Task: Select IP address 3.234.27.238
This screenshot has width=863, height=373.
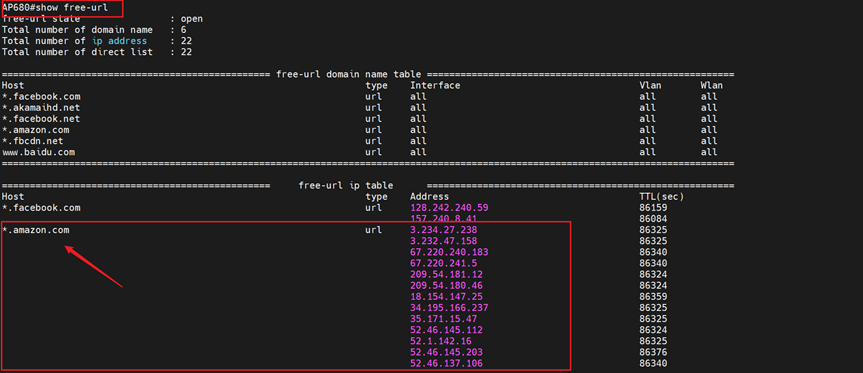Action: point(444,230)
